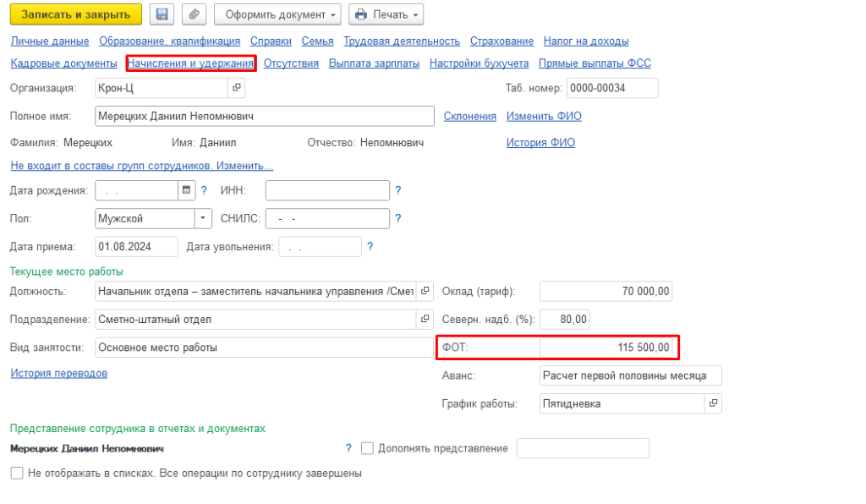Enable the Дополнять представление checkbox
The width and height of the screenshot is (866, 504).
367,448
